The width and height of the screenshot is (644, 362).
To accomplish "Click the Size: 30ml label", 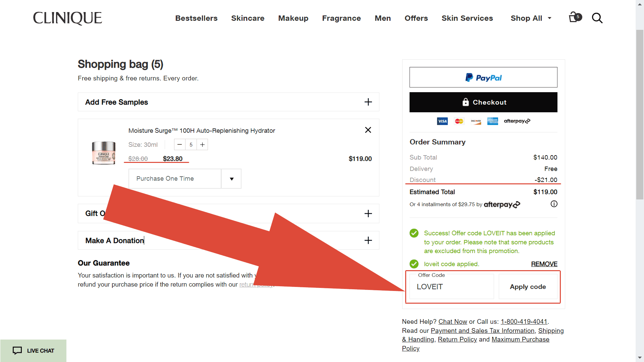I will click(143, 145).
